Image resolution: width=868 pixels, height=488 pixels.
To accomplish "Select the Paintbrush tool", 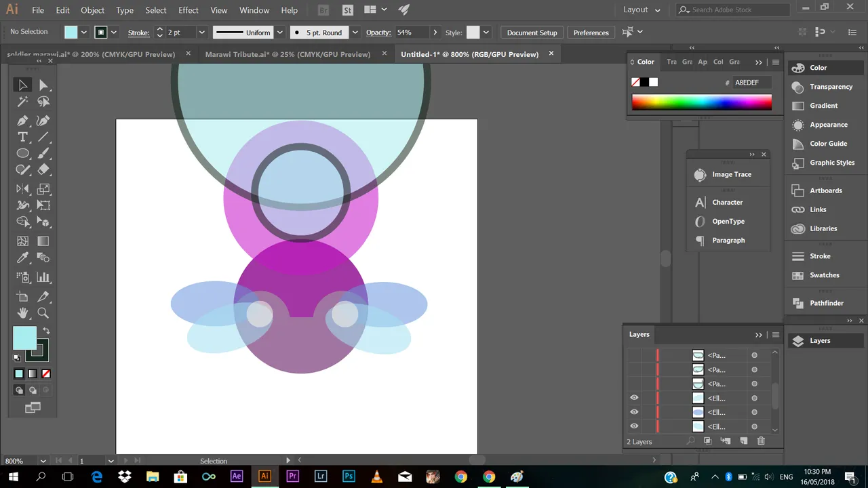I will [43, 153].
